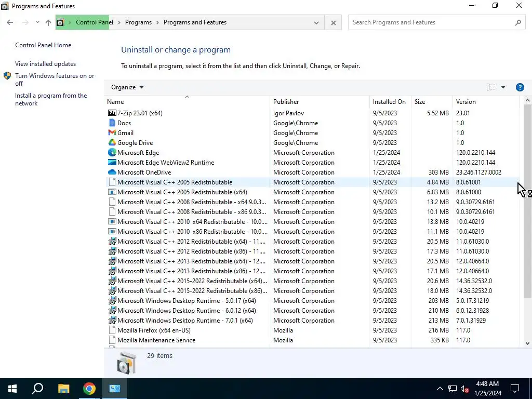The height and width of the screenshot is (399, 532).
Task: Click the list scrollbar up arrow
Action: tap(527, 100)
